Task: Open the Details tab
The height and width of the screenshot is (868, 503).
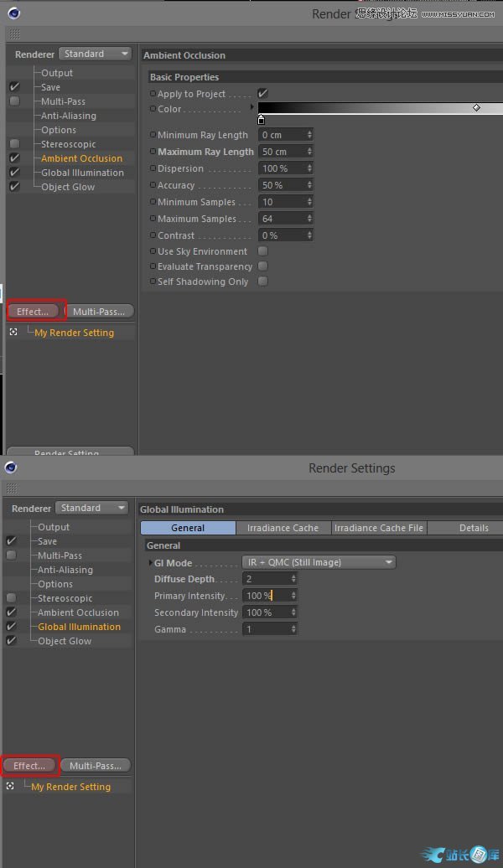Action: click(x=474, y=528)
